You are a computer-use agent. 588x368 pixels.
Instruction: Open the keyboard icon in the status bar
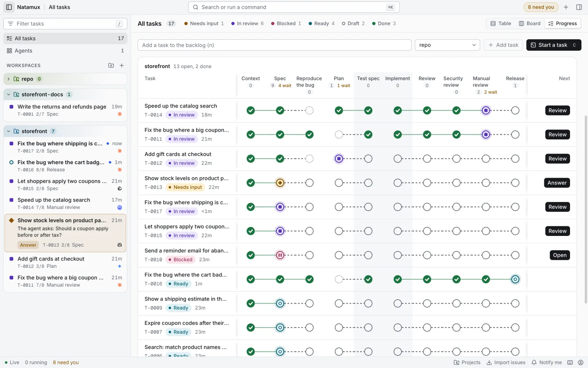pos(570,362)
